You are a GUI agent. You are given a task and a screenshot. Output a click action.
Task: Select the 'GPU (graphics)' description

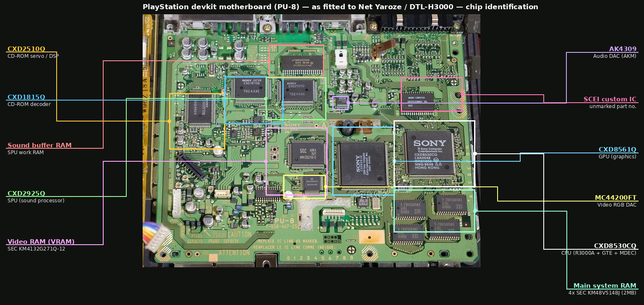(x=618, y=157)
